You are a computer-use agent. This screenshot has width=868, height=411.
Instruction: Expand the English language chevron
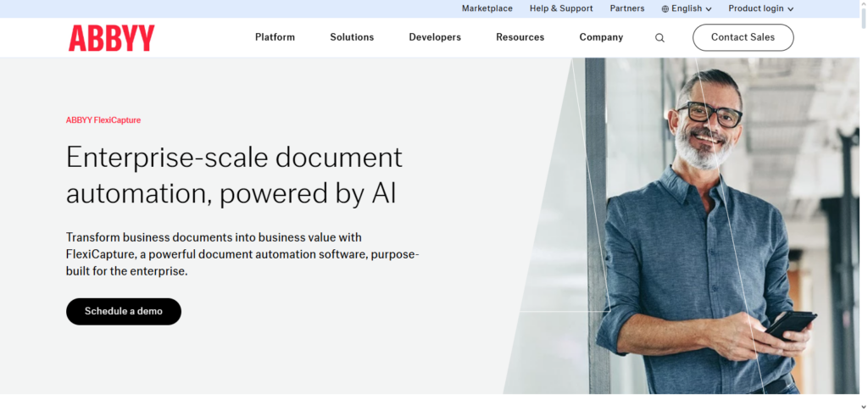pyautogui.click(x=709, y=9)
